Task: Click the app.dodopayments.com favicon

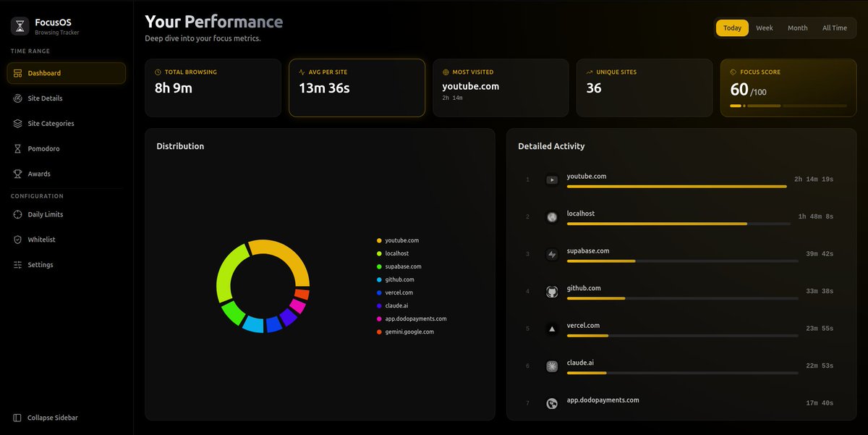Action: (552, 404)
